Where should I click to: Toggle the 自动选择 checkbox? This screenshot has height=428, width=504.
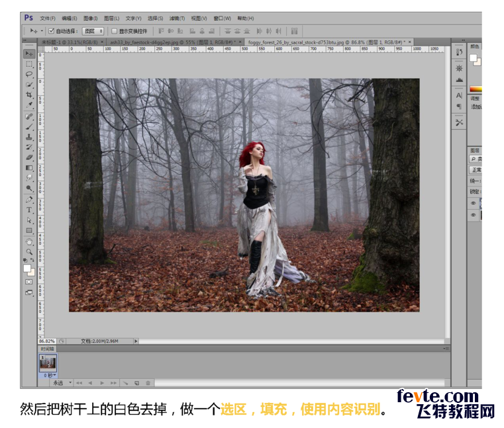coord(51,31)
